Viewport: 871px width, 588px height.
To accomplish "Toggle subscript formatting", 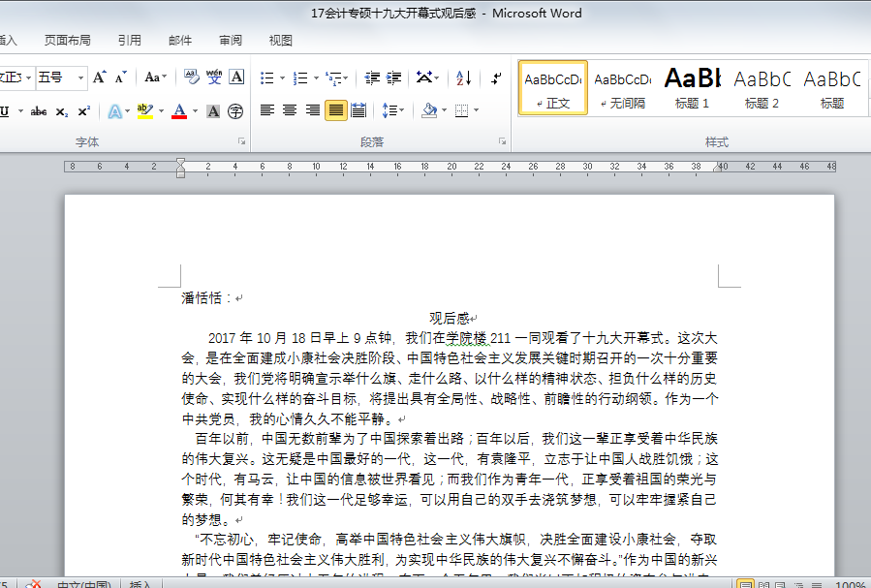I will tap(62, 111).
